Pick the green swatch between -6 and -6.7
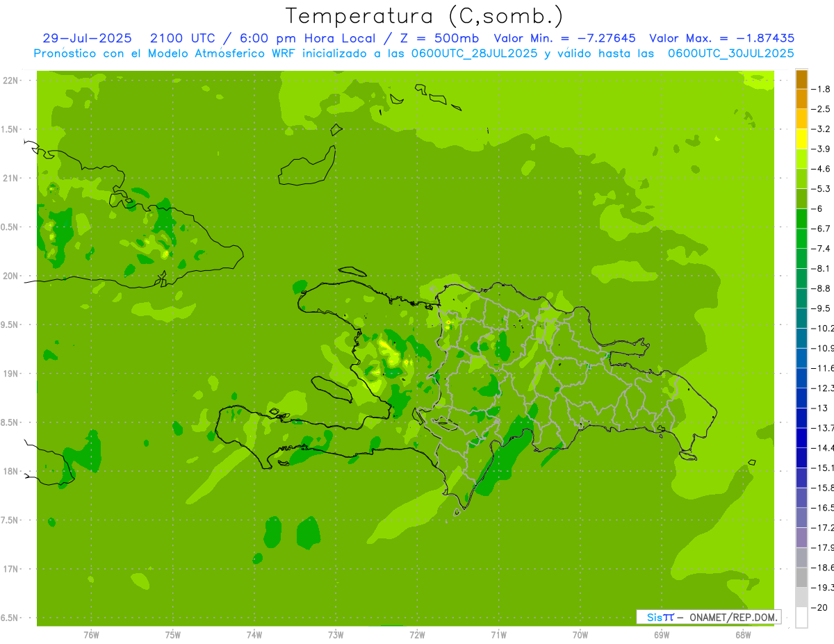Screen dimensions: 834x644 pos(801,219)
